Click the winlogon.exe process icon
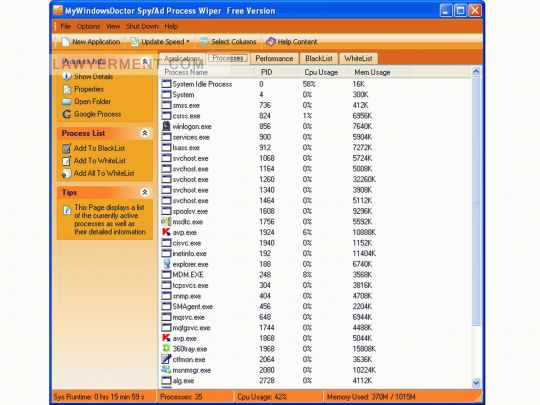540x405 pixels. click(166, 126)
